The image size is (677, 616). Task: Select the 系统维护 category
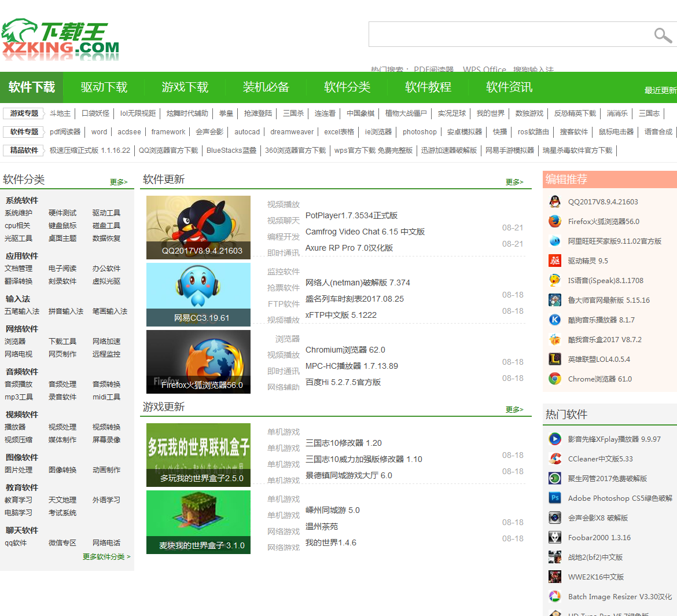(x=19, y=213)
